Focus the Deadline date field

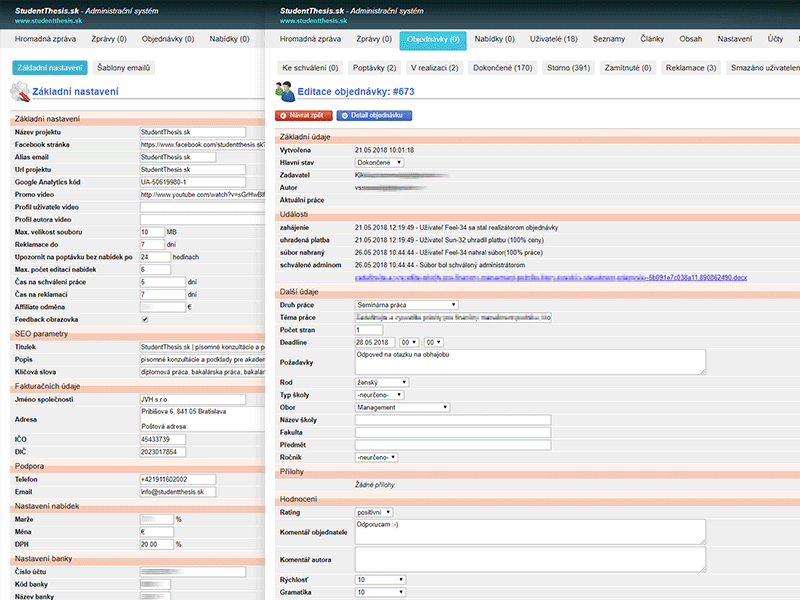375,342
